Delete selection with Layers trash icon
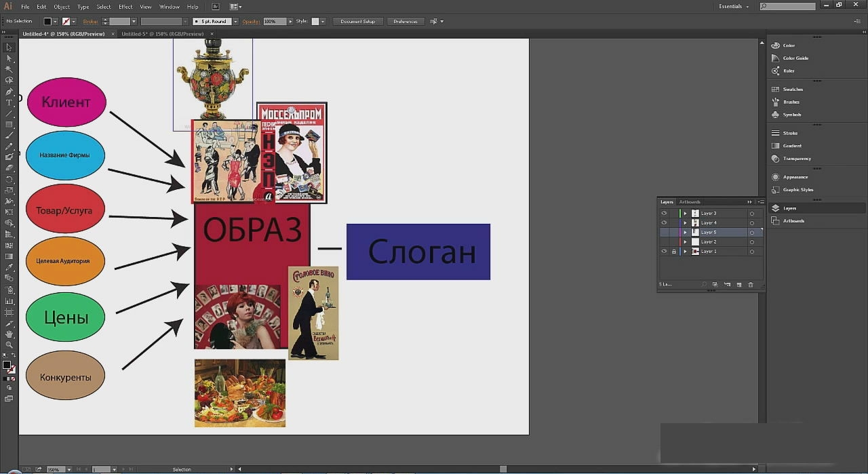The height and width of the screenshot is (474, 868). (x=751, y=285)
